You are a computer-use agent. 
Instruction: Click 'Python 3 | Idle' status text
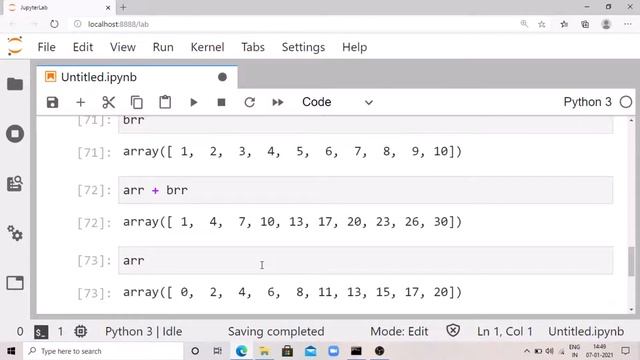[x=143, y=331]
